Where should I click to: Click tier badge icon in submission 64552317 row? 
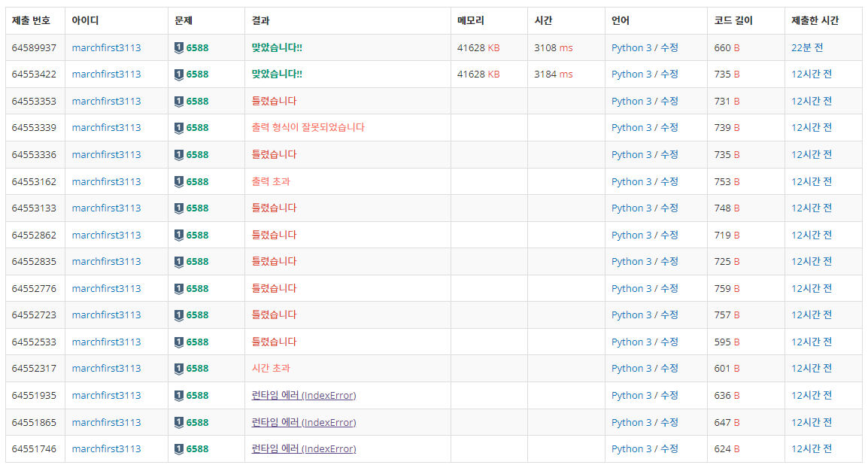click(x=179, y=369)
